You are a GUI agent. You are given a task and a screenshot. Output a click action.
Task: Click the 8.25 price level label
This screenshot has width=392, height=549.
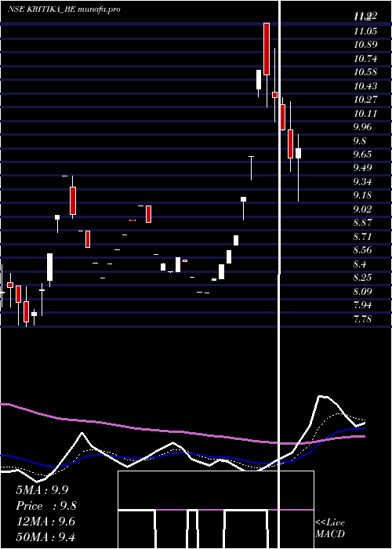(363, 278)
